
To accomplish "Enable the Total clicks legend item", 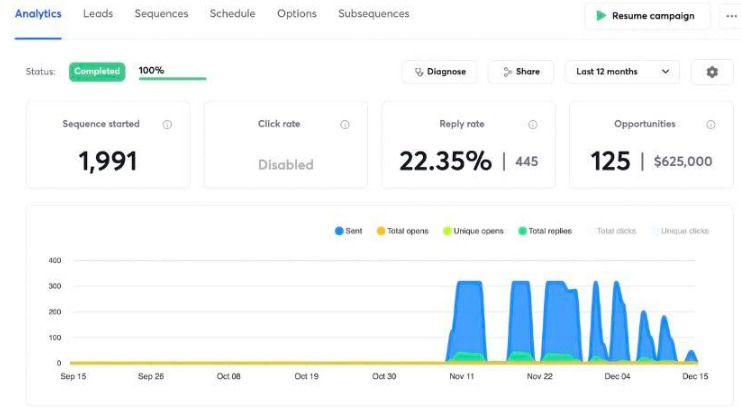I will pos(612,231).
